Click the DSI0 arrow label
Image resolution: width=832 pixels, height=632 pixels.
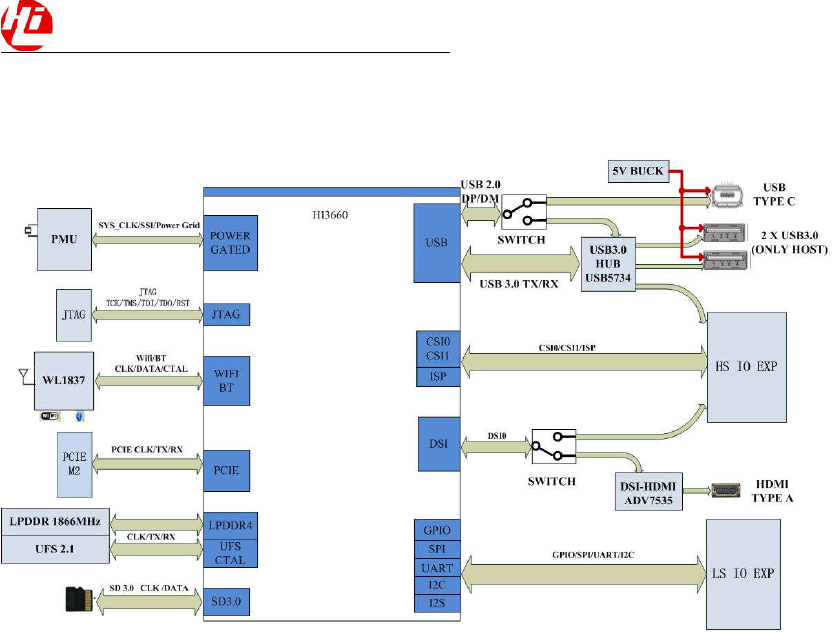point(497,436)
